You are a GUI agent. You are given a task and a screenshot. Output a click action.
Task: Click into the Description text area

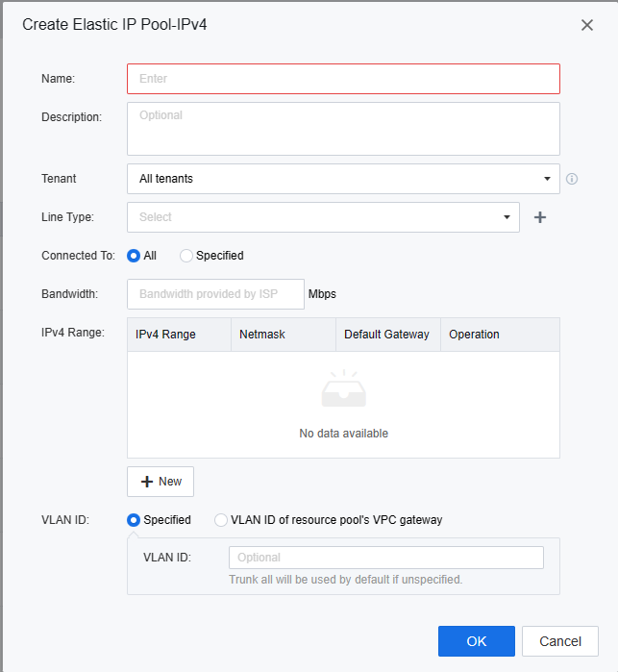click(343, 128)
